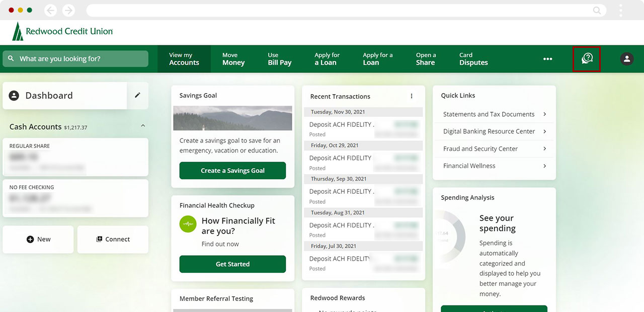Collapse the Cash Accounts section
Viewport: 644px width, 312px height.
pos(143,126)
